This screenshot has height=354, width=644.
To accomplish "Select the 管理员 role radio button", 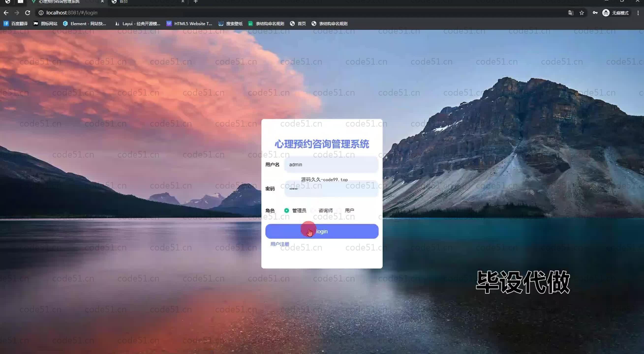I will [x=287, y=210].
